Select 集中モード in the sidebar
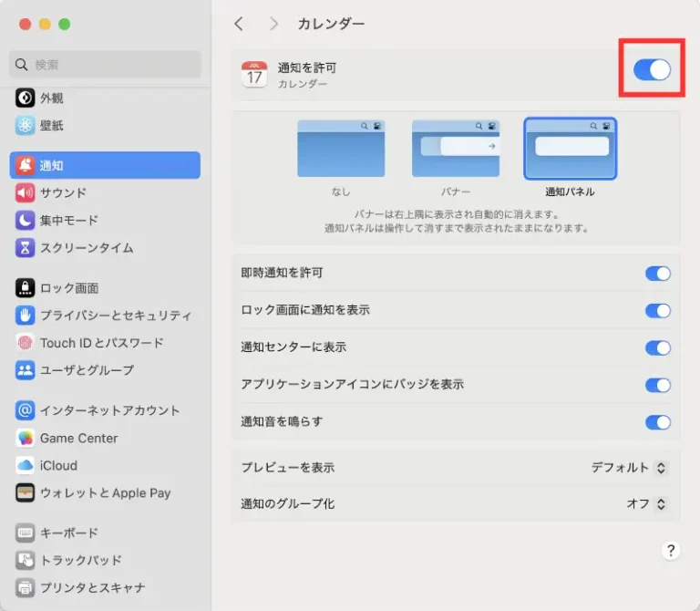Screen dimensions: 700x611 pos(68,220)
